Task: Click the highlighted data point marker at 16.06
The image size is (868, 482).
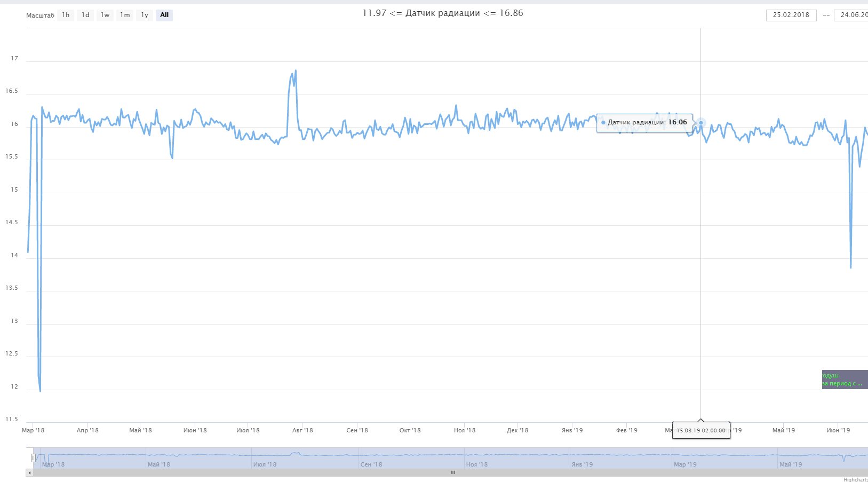Action: coord(701,123)
